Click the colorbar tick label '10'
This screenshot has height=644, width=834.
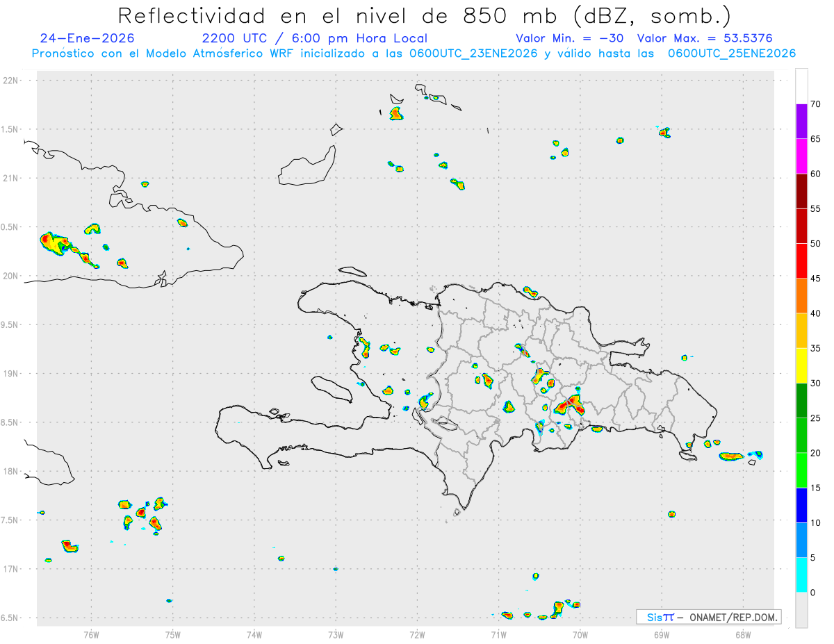pyautogui.click(x=815, y=523)
